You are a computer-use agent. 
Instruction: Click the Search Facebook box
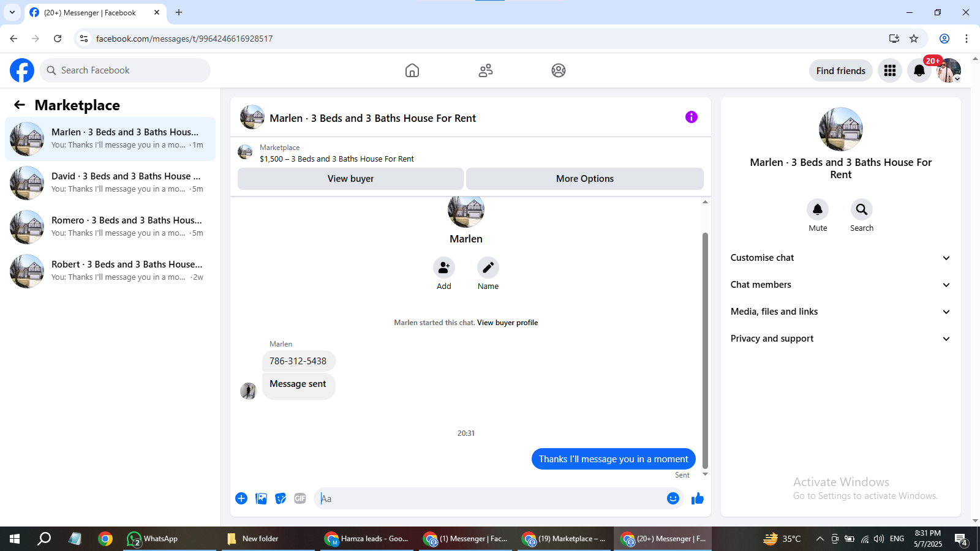coord(125,70)
